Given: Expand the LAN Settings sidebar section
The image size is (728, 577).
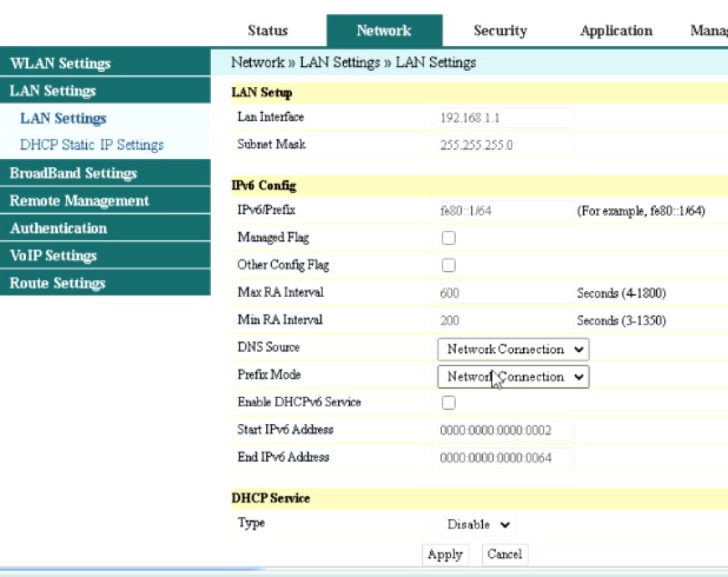Looking at the screenshot, I should click(105, 90).
